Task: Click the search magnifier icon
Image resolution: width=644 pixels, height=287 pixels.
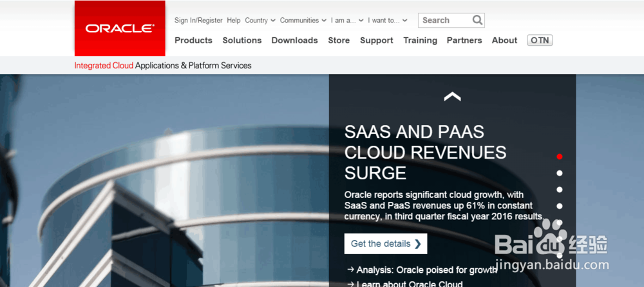Action: [477, 20]
